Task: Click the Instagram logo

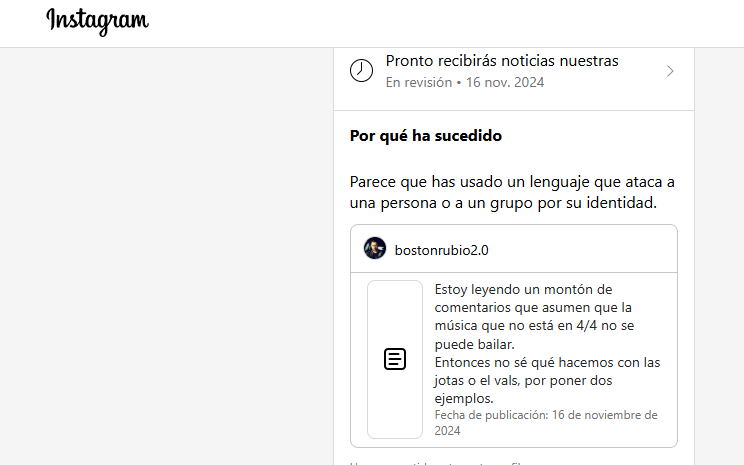Action: pos(97,21)
